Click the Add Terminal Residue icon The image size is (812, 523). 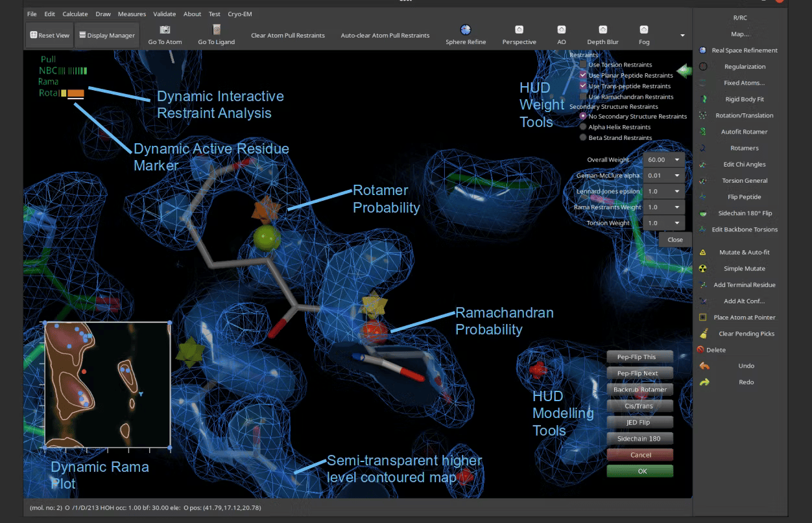(702, 285)
